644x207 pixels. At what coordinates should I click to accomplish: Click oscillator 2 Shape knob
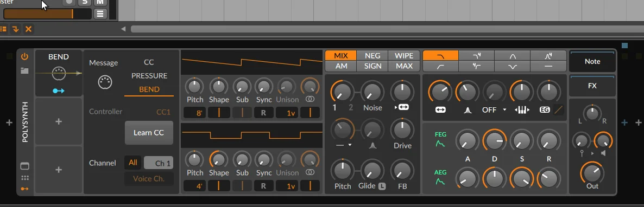point(218,159)
